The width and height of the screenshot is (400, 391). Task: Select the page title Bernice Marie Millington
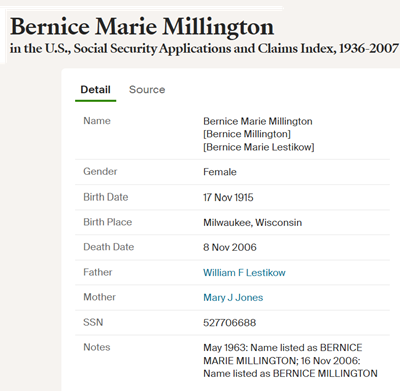(142, 27)
